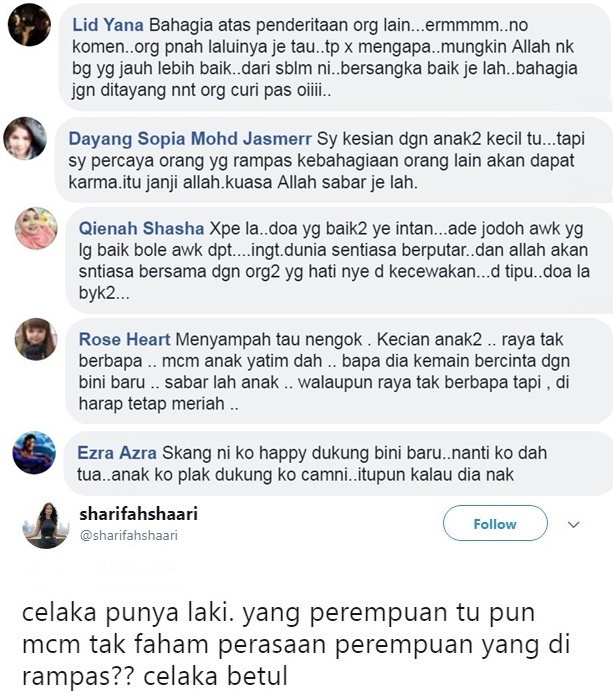Visit Dayang Sopia Mohd Jasmerr's profile name

[190, 139]
